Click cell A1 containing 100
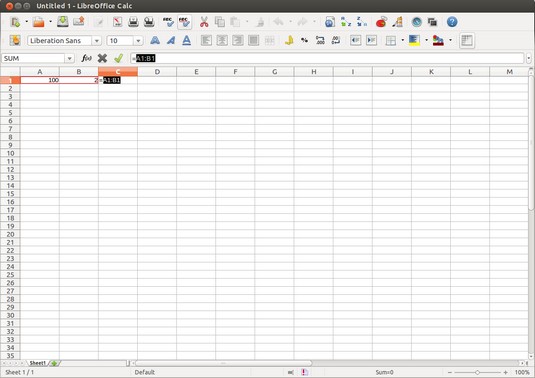The image size is (535, 378). coord(40,80)
